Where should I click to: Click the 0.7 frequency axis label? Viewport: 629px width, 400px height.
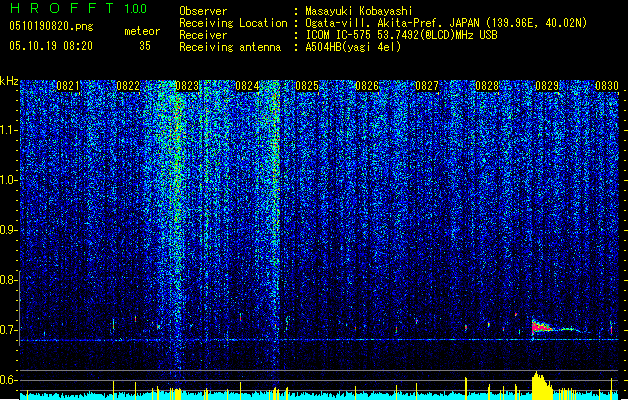[x=7, y=330]
